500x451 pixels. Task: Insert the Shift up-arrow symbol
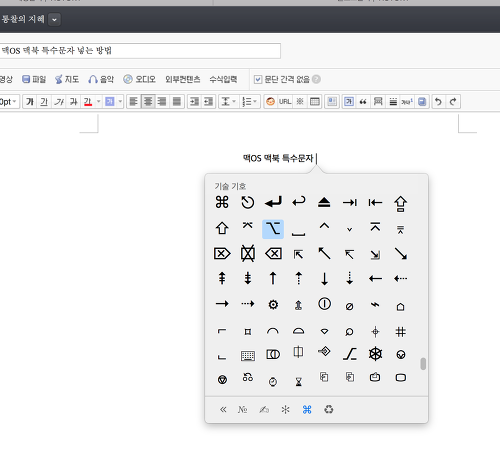222,228
